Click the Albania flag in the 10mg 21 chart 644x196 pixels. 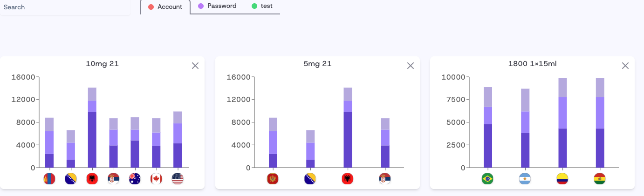pyautogui.click(x=92, y=179)
